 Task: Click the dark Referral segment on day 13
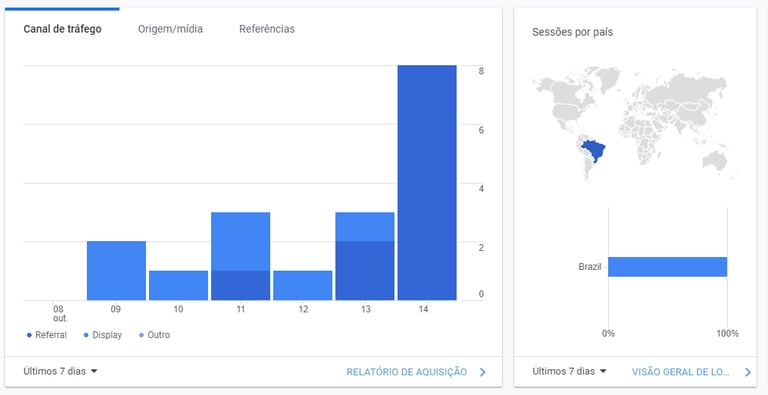(365, 271)
